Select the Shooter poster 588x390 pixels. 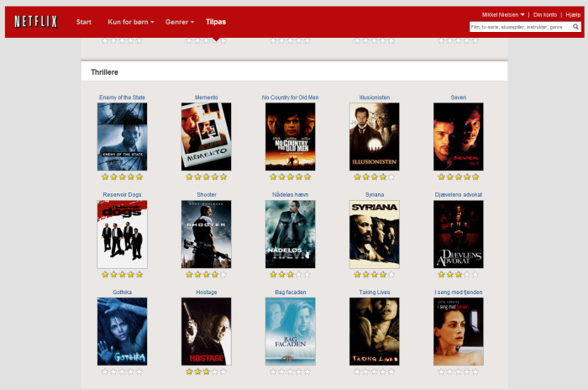[x=207, y=235]
